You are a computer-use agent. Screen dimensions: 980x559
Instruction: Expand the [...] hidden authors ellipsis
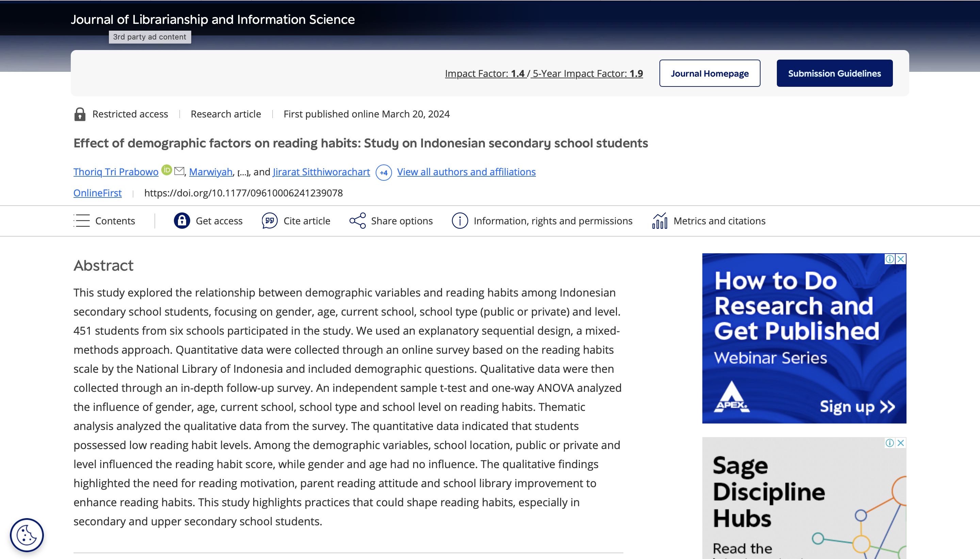(x=243, y=172)
